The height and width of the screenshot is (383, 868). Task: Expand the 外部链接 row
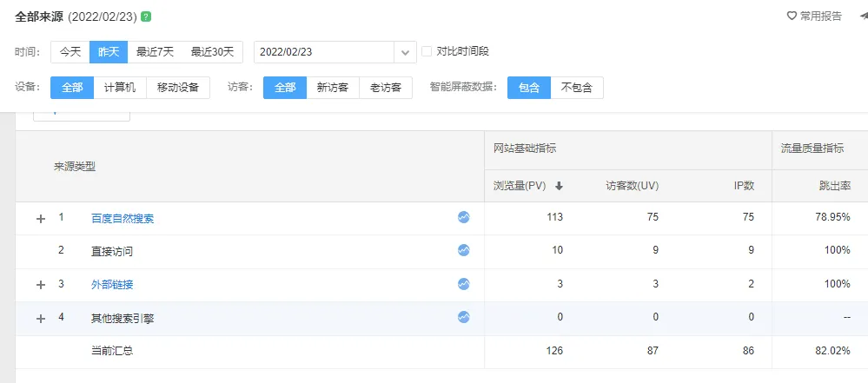(x=40, y=285)
